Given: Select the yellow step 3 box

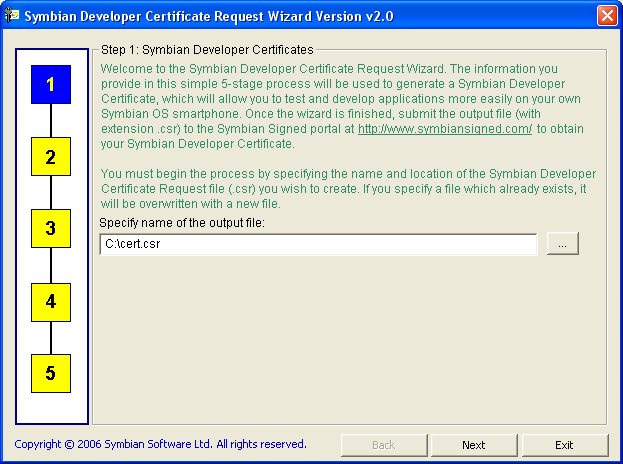Looking at the screenshot, I should [51, 228].
